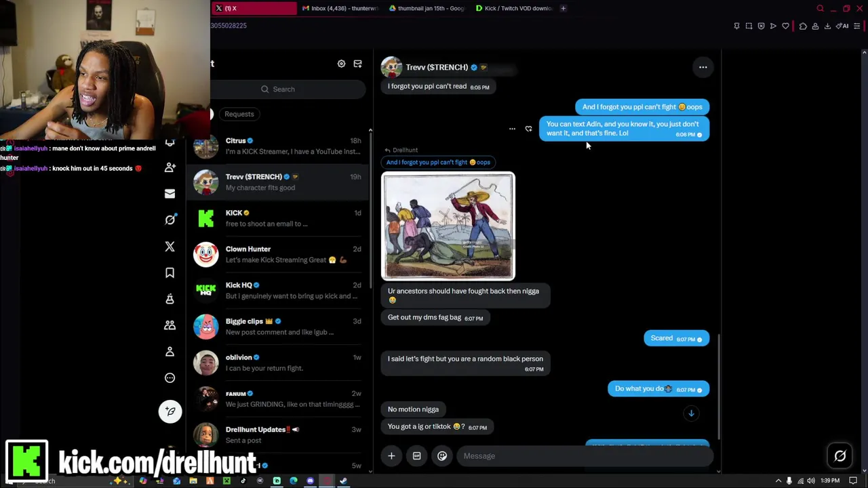Click browser pin toolbar icon
This screenshot has width=868, height=488.
coord(736,26)
